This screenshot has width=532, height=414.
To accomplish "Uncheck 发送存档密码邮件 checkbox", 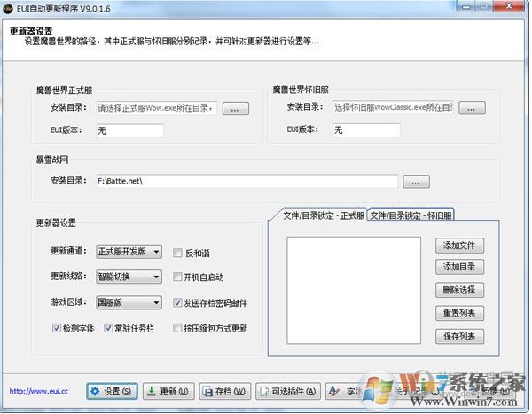I will [x=177, y=302].
